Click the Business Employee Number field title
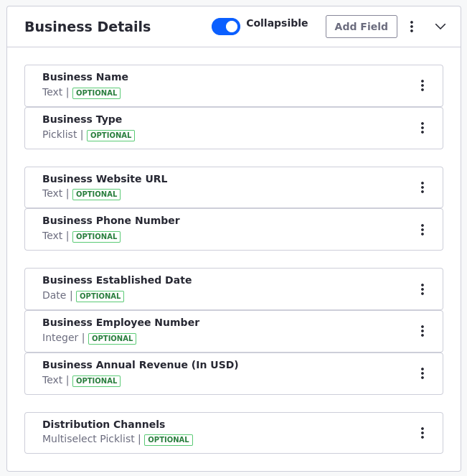Viewport: 467px width, 476px height. [121, 322]
